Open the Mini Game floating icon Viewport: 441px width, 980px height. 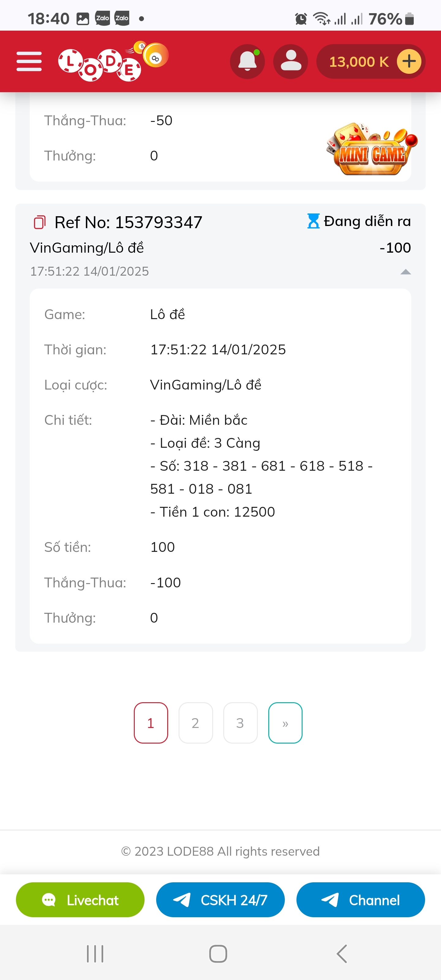point(372,149)
